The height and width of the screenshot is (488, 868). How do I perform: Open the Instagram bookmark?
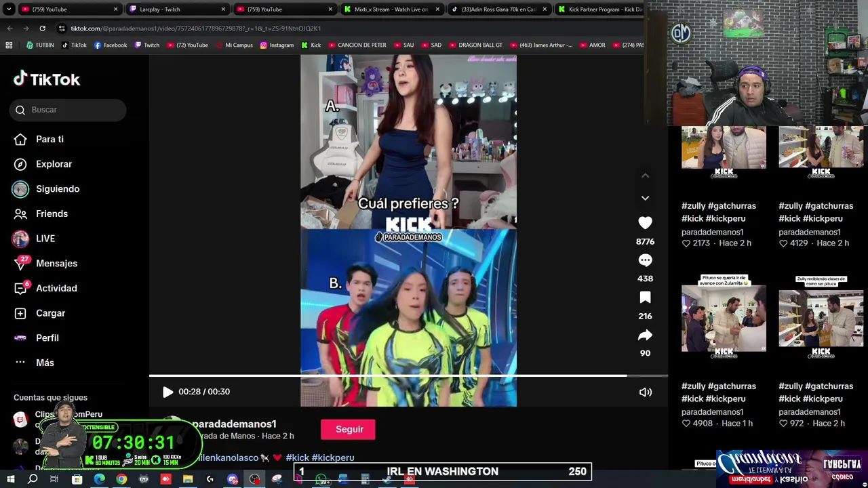pos(277,45)
